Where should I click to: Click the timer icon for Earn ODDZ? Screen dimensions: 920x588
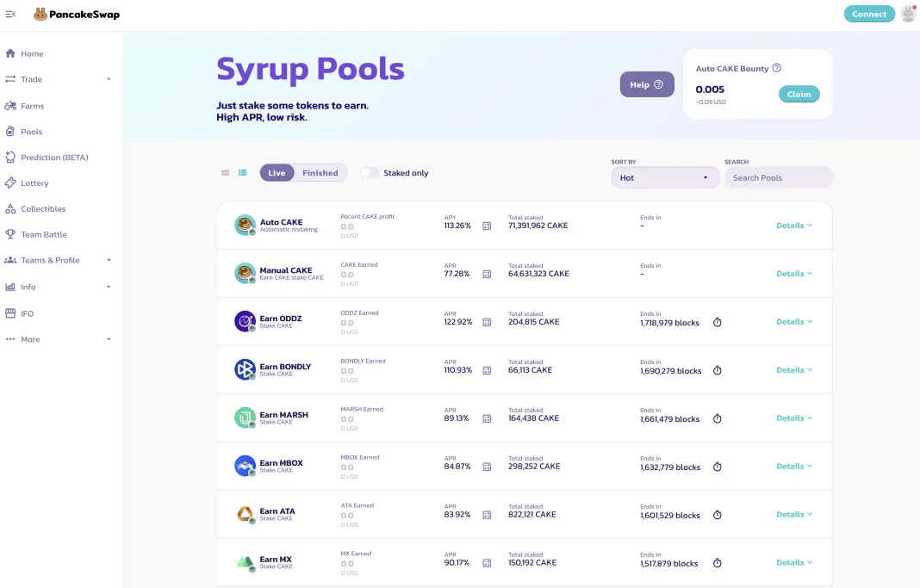[x=717, y=323]
